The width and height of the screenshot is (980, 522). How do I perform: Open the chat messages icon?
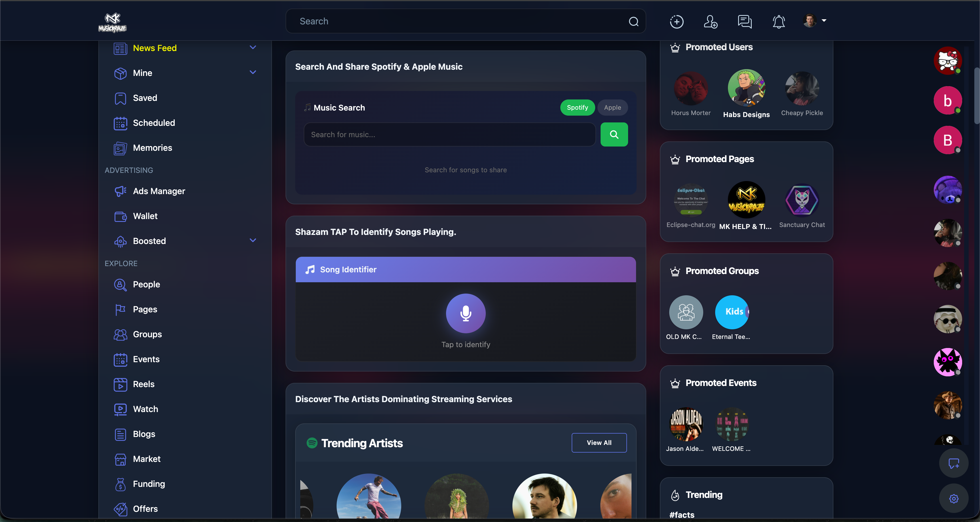tap(745, 22)
